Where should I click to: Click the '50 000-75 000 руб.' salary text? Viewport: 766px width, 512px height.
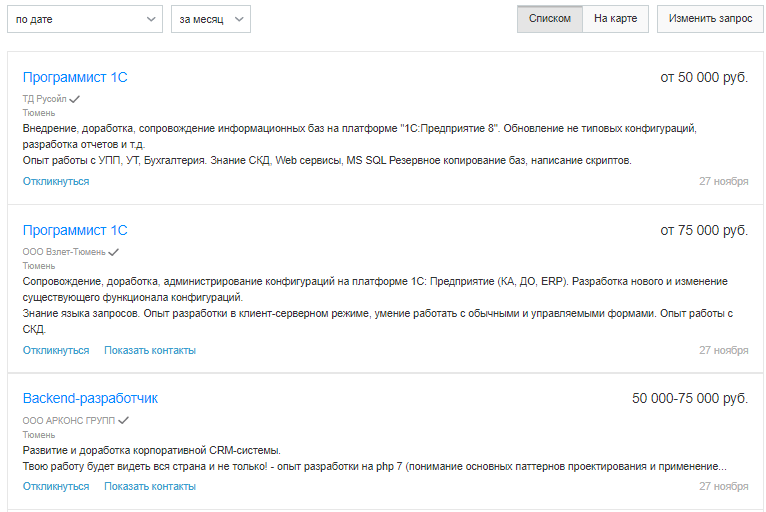[x=690, y=398]
